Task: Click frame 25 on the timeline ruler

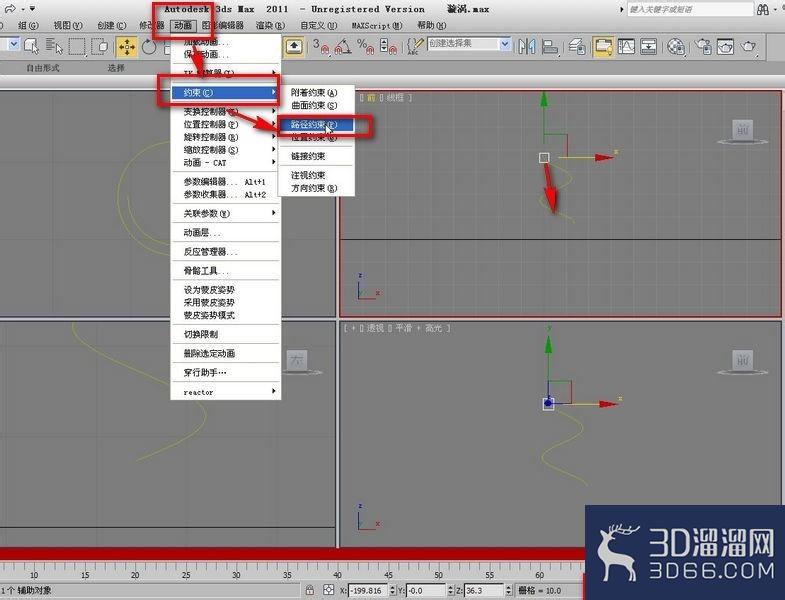Action: [186, 575]
